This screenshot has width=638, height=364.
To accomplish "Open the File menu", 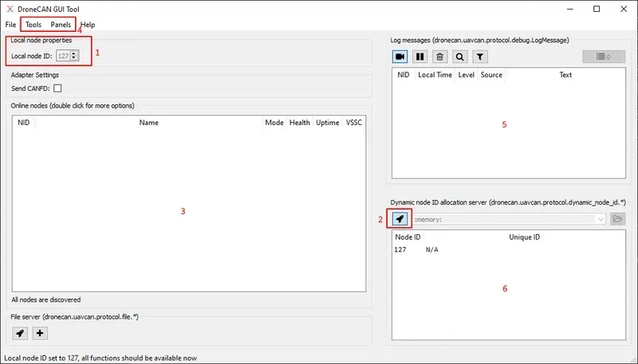I will coord(10,25).
